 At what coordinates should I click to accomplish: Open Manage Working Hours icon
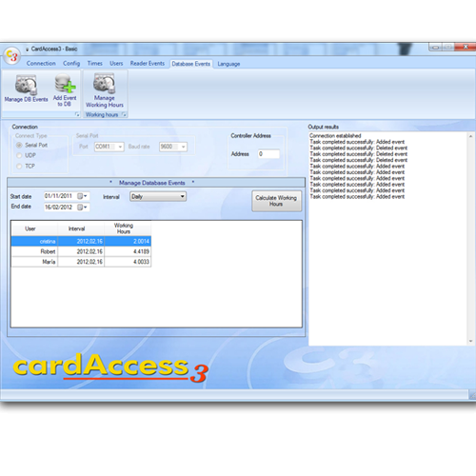tap(105, 90)
